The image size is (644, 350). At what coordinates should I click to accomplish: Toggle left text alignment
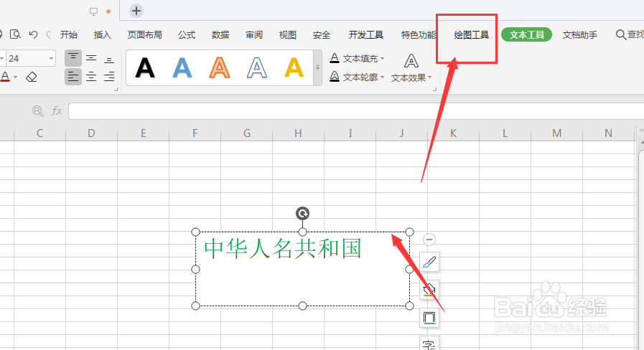(73, 77)
